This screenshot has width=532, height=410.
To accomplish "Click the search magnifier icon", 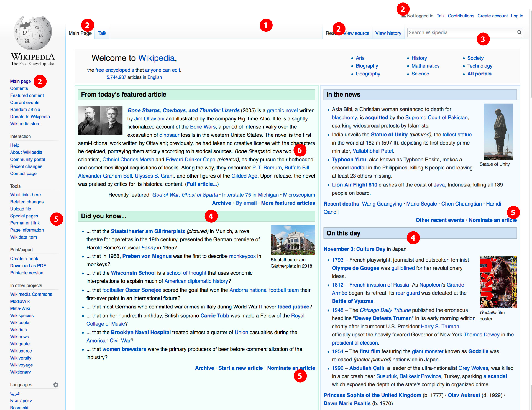I will [519, 32].
